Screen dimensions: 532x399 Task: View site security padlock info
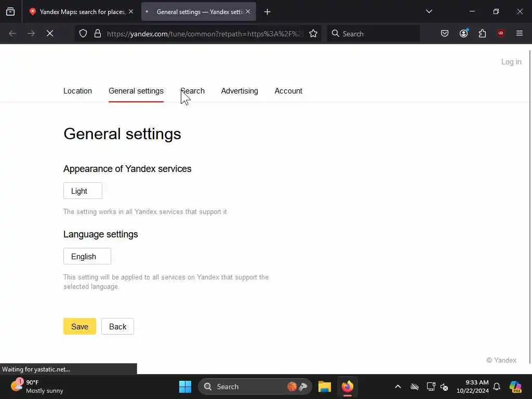(98, 33)
